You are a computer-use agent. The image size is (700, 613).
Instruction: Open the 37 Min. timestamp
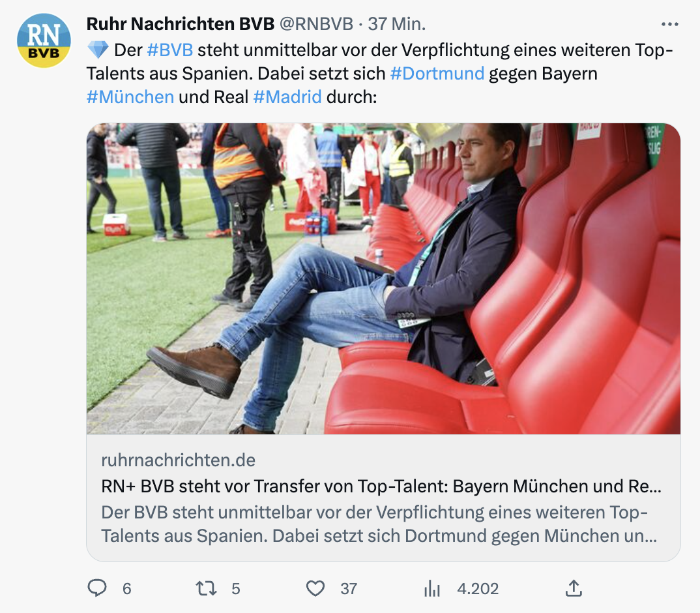click(x=397, y=24)
